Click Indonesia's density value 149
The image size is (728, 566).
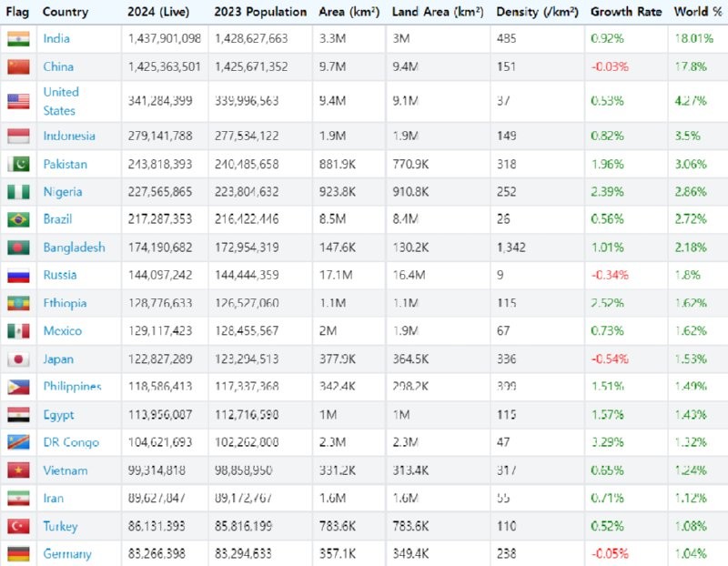pos(507,136)
